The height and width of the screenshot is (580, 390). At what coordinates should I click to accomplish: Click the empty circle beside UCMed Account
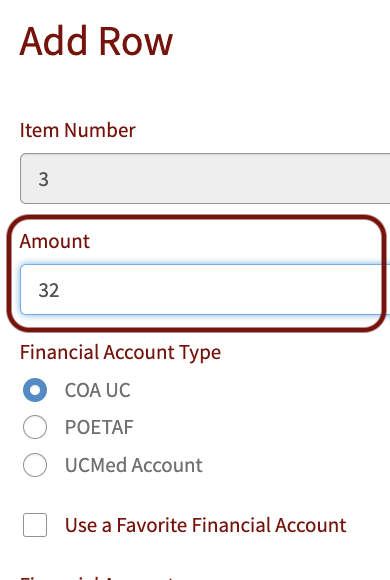[35, 465]
